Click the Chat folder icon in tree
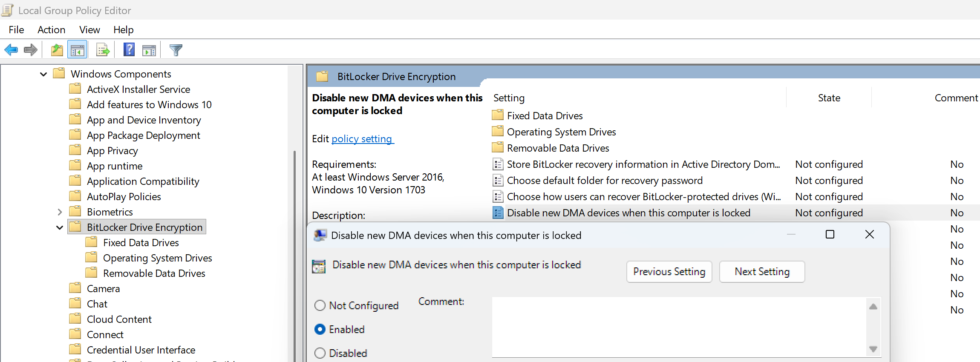This screenshot has height=362, width=980. 75,303
